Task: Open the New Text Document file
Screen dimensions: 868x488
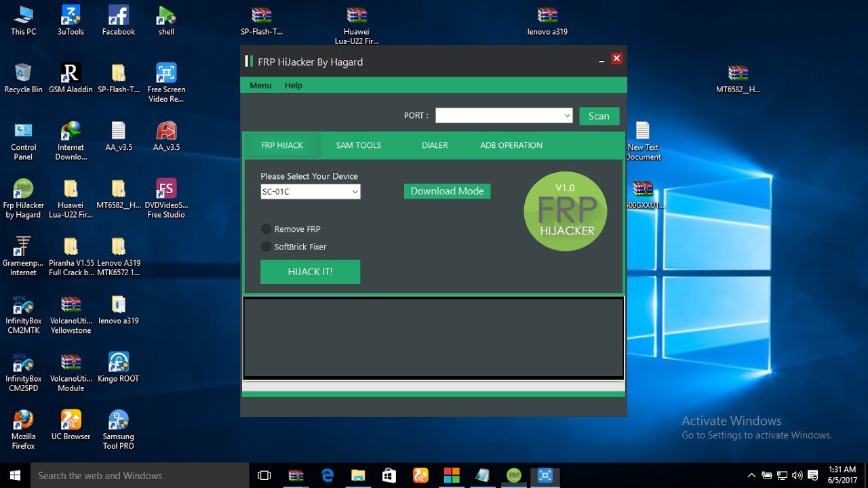Action: (643, 141)
